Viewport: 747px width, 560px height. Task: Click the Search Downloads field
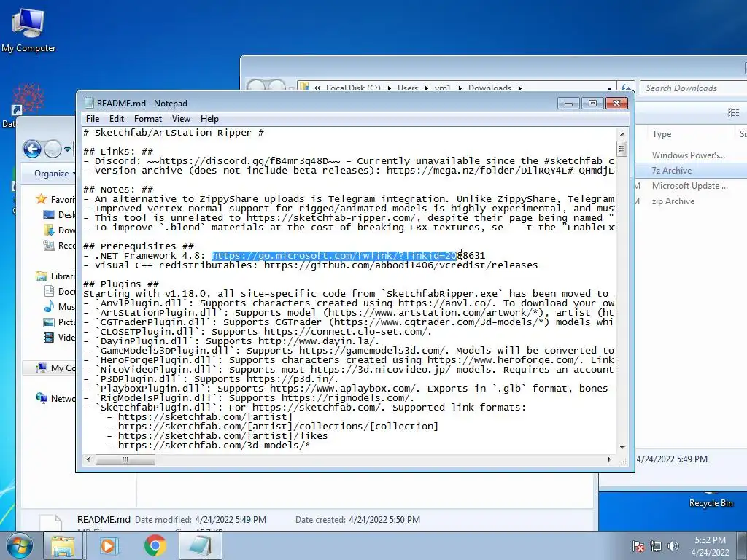[x=693, y=88]
